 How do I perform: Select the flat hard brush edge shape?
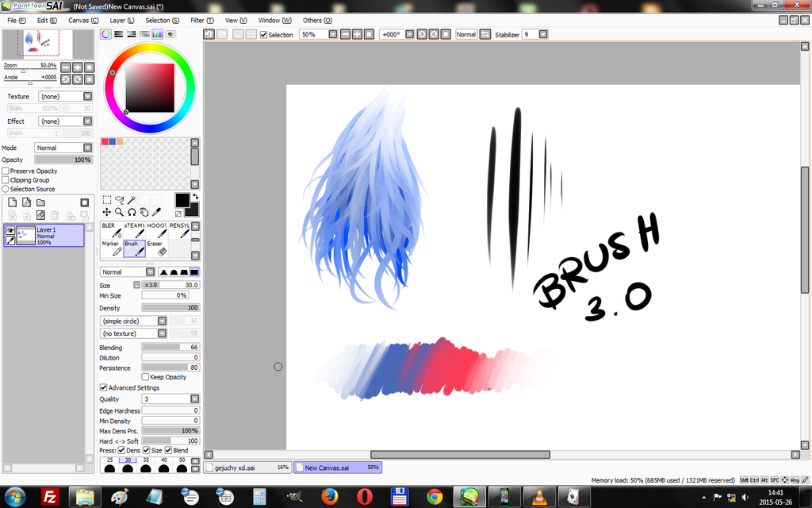click(194, 271)
